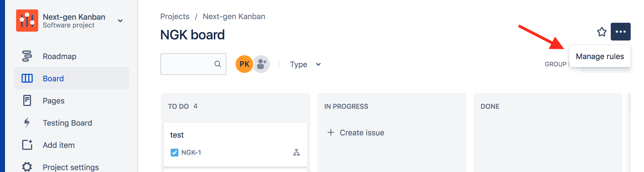The width and height of the screenshot is (644, 172).
Task: Click the Next-gen Kanban project avatar icon
Action: tap(27, 21)
